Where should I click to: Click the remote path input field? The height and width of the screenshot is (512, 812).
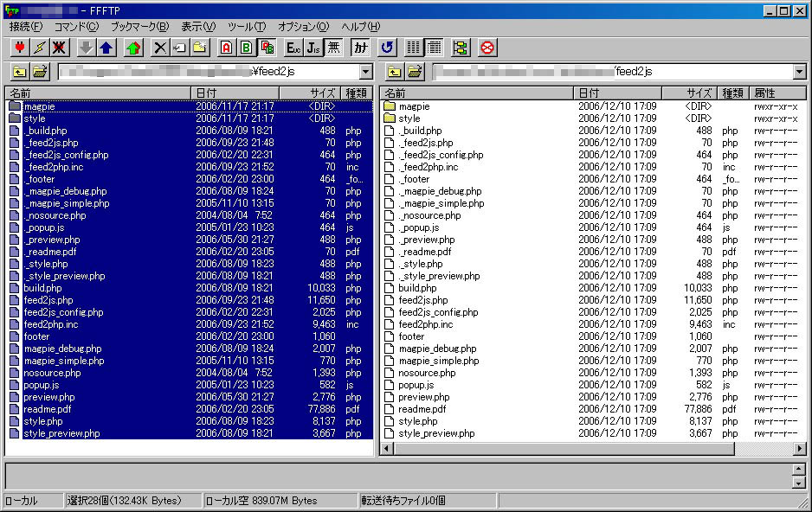coord(613,72)
